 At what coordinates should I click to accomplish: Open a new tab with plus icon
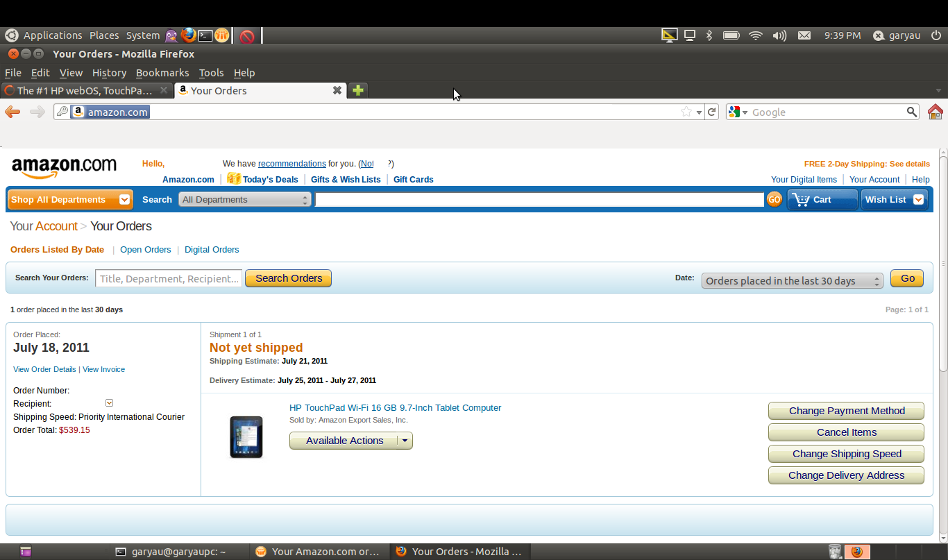click(x=358, y=90)
